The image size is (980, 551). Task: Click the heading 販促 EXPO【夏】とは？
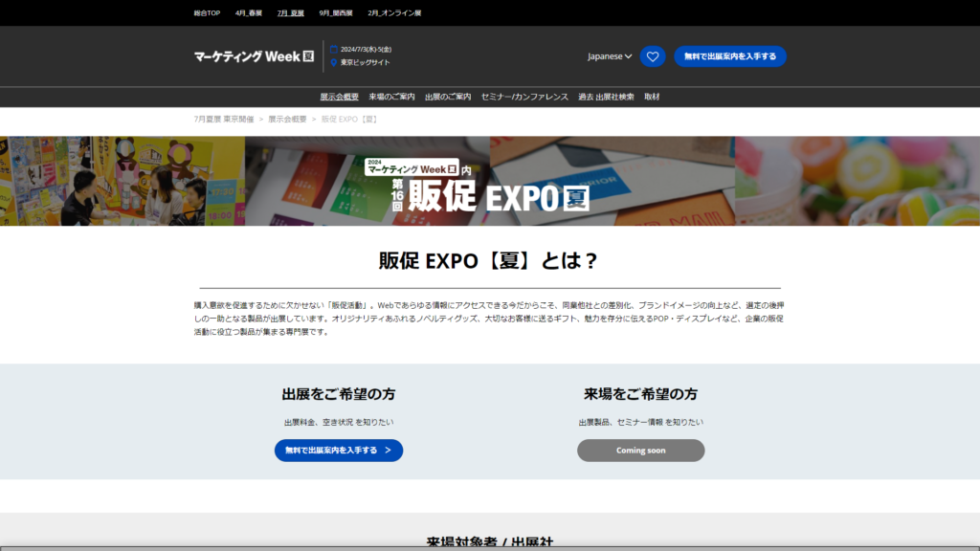coord(489,260)
